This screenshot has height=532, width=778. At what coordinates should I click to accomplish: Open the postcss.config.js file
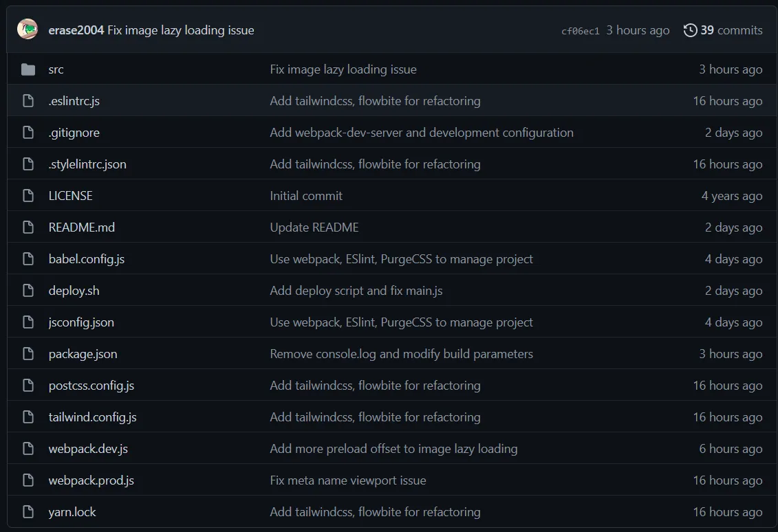pos(91,386)
